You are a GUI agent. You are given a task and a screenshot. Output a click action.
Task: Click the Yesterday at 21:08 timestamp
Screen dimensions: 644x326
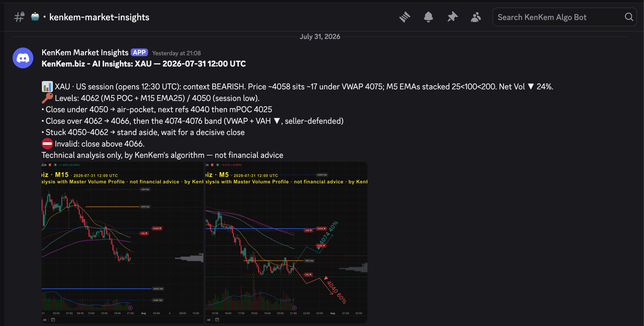pos(176,53)
